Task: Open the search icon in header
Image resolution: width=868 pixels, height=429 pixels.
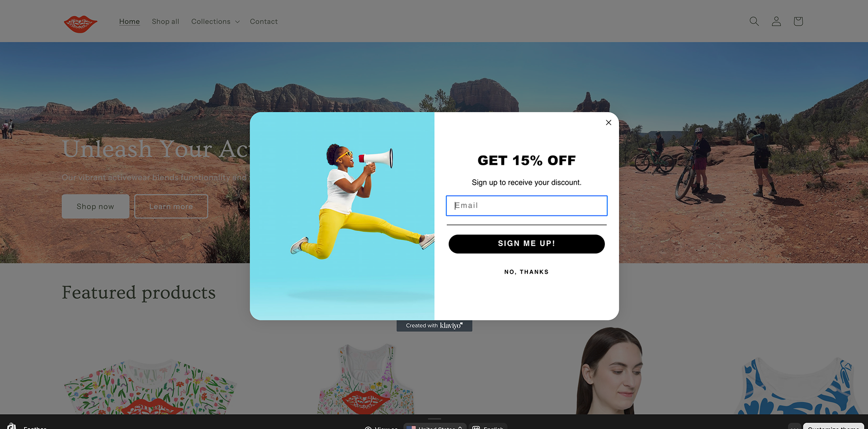Action: point(754,21)
